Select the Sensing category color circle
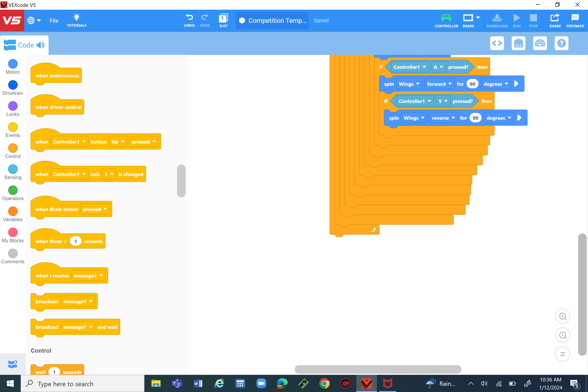 point(13,169)
